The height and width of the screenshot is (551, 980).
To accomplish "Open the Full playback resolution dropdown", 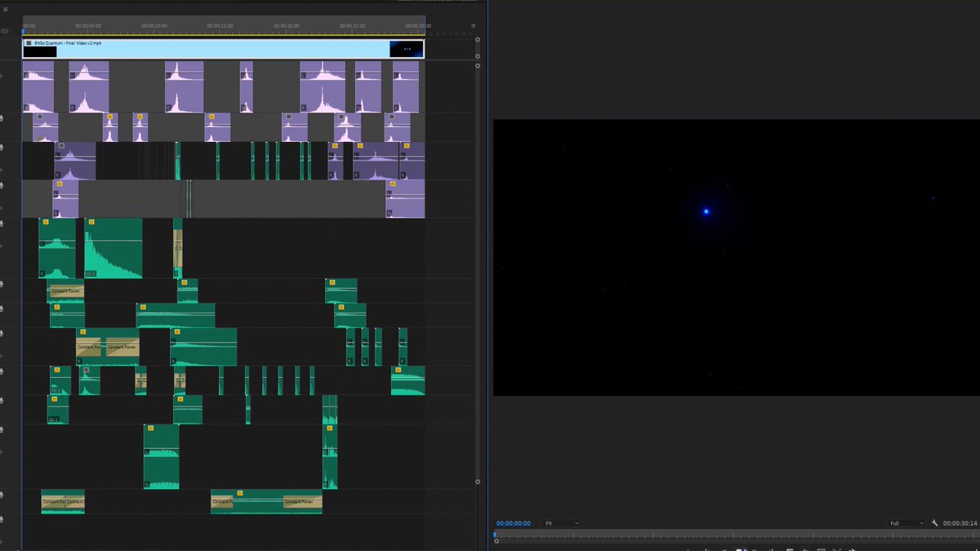I will [906, 523].
